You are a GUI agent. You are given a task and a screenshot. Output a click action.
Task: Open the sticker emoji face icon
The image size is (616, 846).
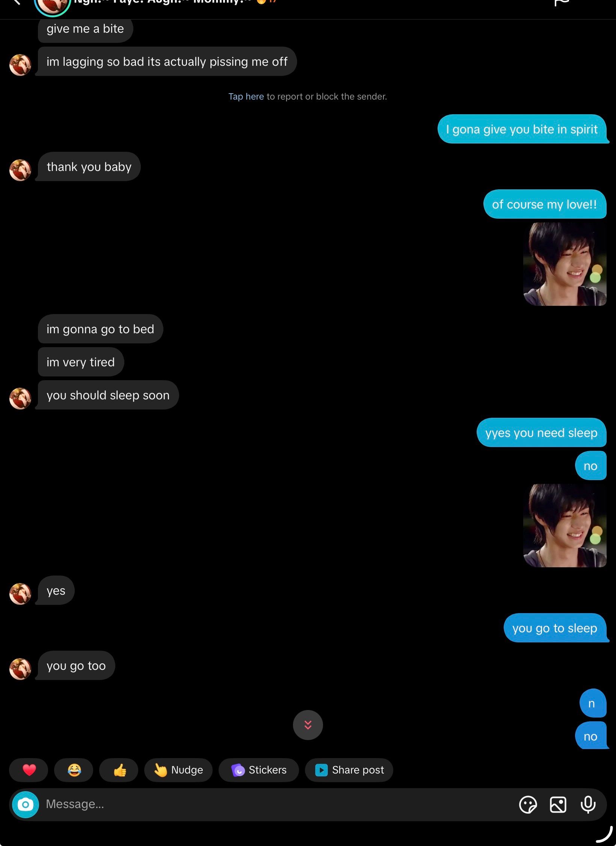tap(528, 805)
